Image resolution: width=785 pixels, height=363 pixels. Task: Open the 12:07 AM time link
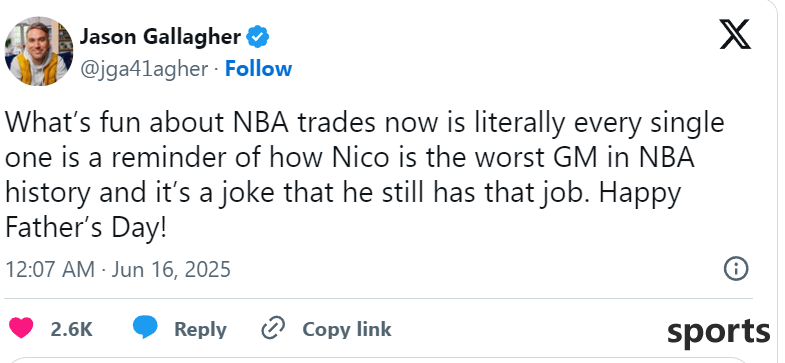(x=50, y=269)
